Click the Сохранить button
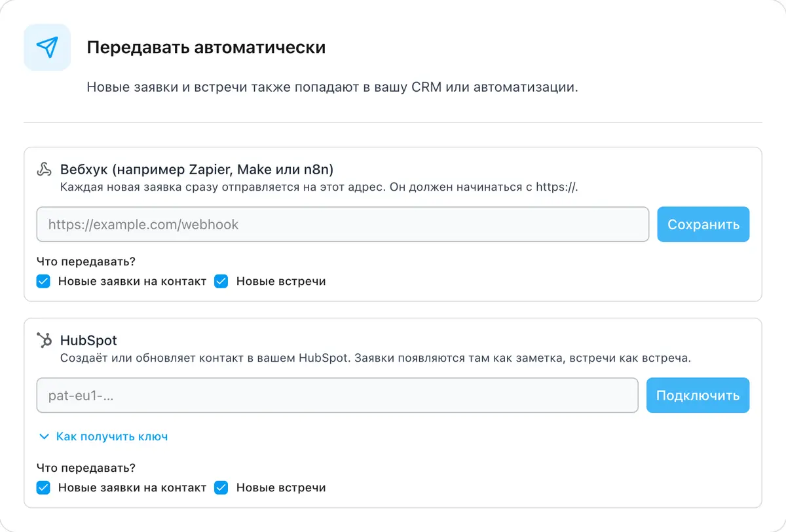 click(703, 225)
